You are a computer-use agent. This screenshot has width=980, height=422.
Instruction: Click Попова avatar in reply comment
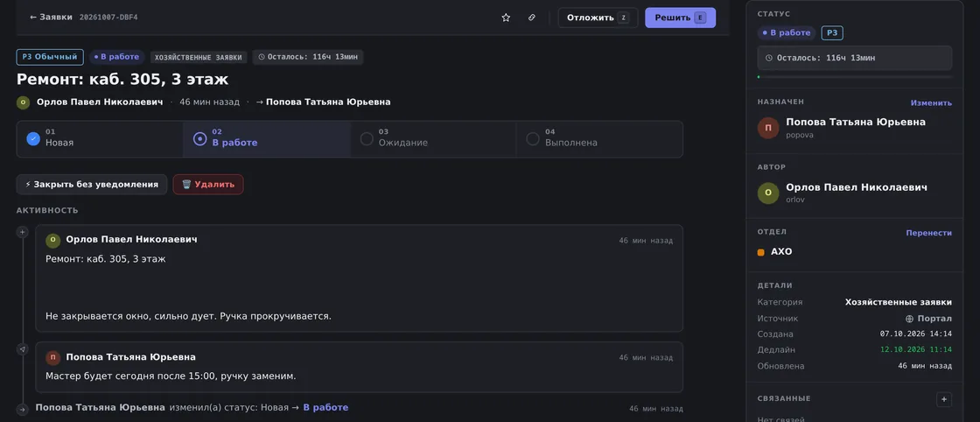pos(53,357)
